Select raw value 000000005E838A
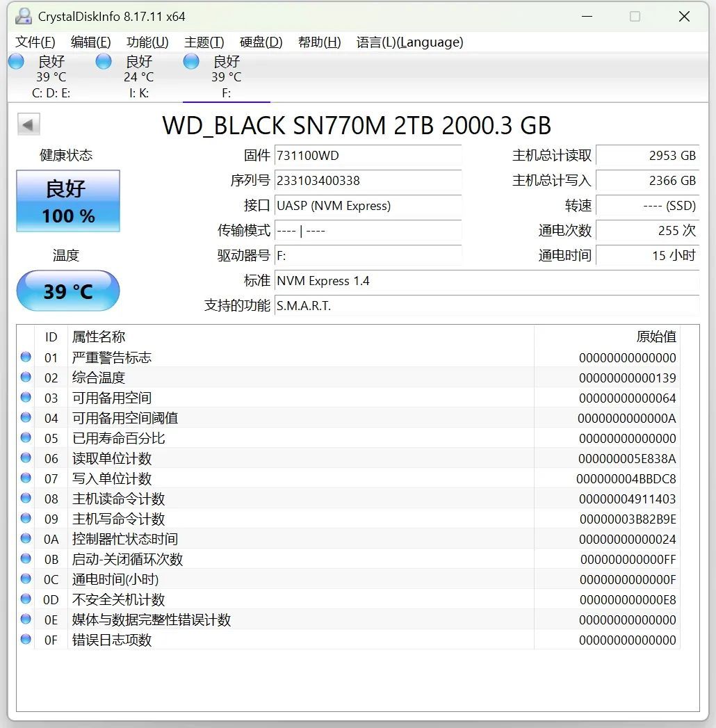This screenshot has height=728, width=716. coord(627,459)
